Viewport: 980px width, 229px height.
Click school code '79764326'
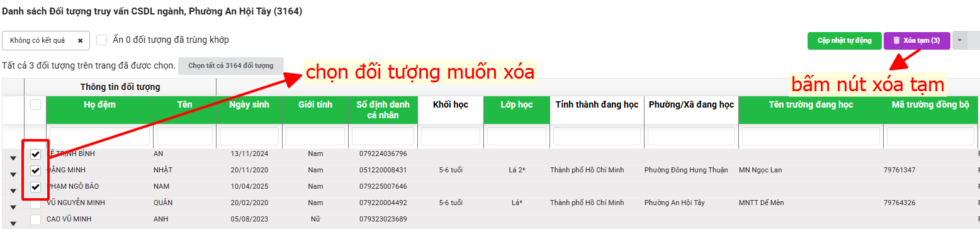pyautogui.click(x=899, y=203)
